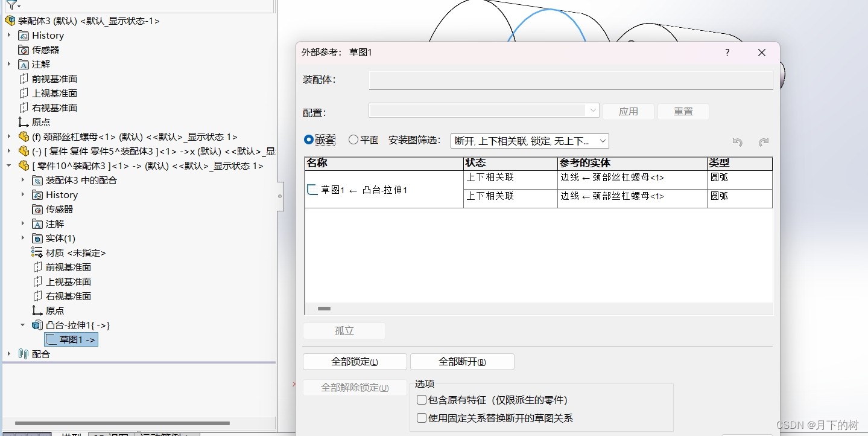Click the redo arrow in the dialog
Screen dimensions: 868x436
[764, 142]
